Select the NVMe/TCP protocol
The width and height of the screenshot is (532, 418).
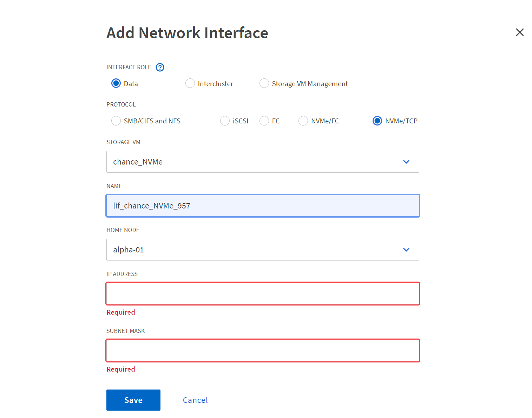point(377,121)
